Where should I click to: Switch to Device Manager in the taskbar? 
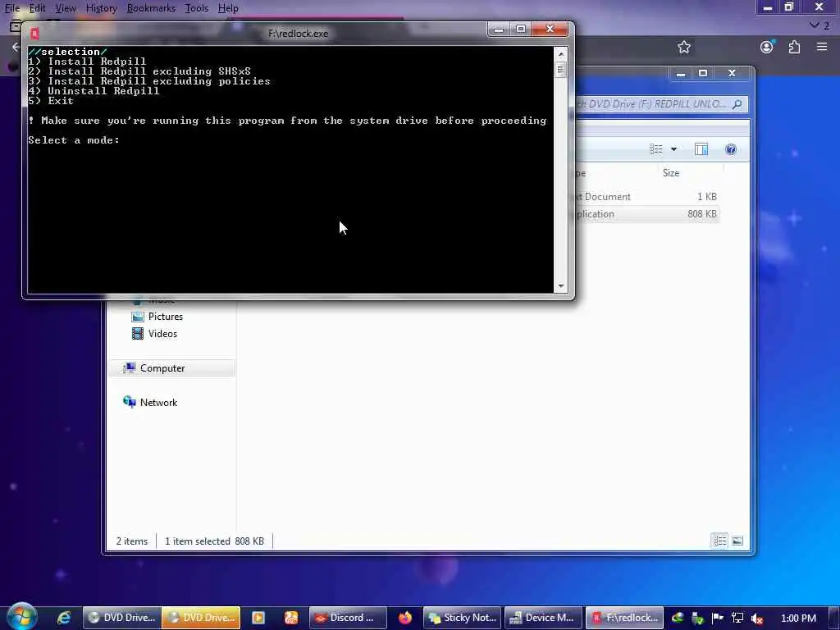(543, 618)
